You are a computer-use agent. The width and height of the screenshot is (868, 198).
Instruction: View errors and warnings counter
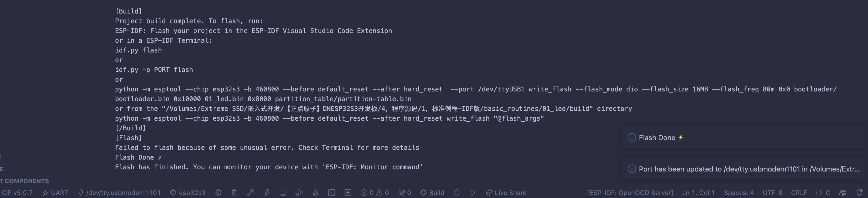coord(374,193)
